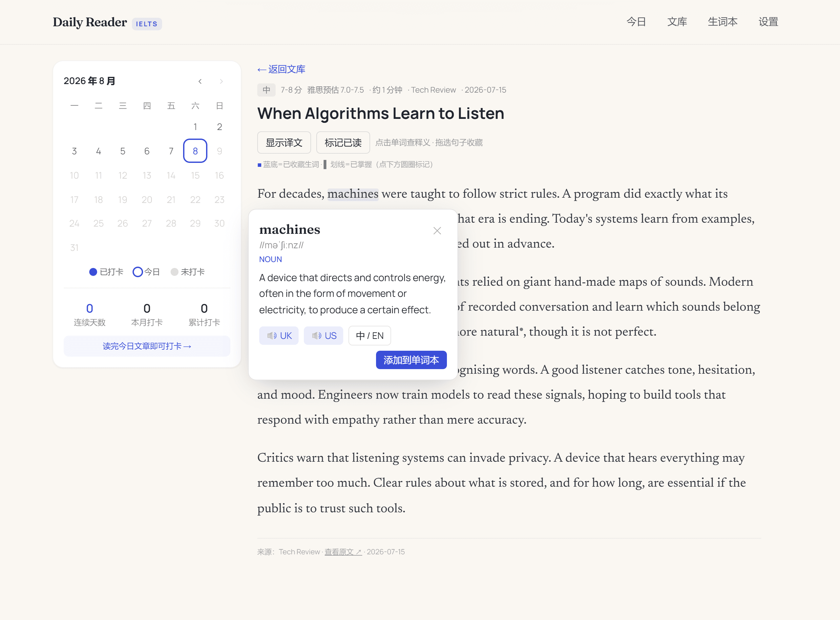840x620 pixels.
Task: Click 读完今日文章即可打卡 link
Action: coord(147,346)
